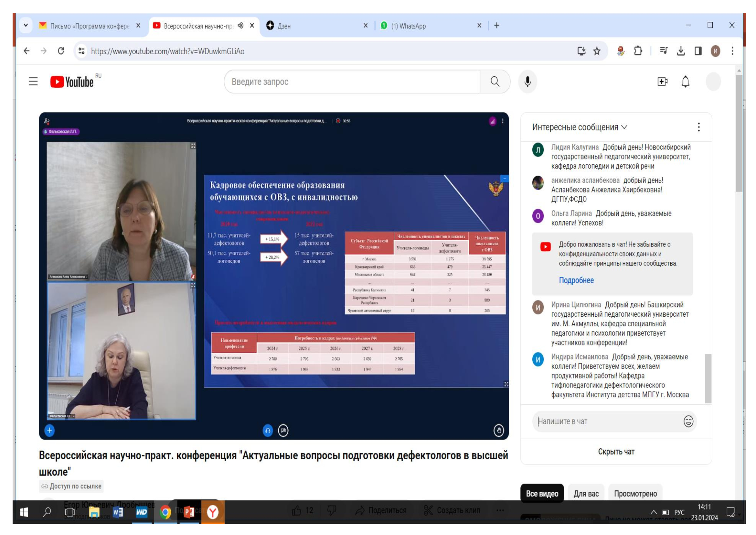Open emoji picker in chat input
This screenshot has width=756, height=535.
click(688, 421)
